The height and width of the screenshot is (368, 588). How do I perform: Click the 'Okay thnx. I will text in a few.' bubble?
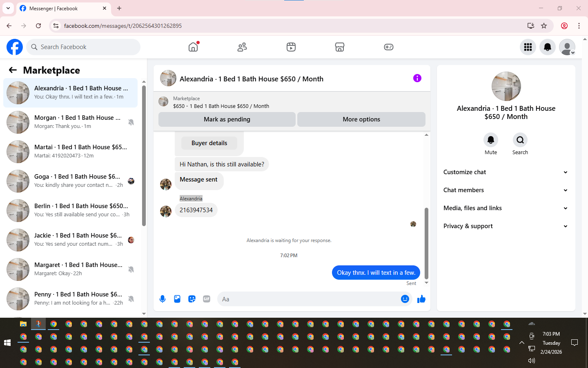coord(376,273)
